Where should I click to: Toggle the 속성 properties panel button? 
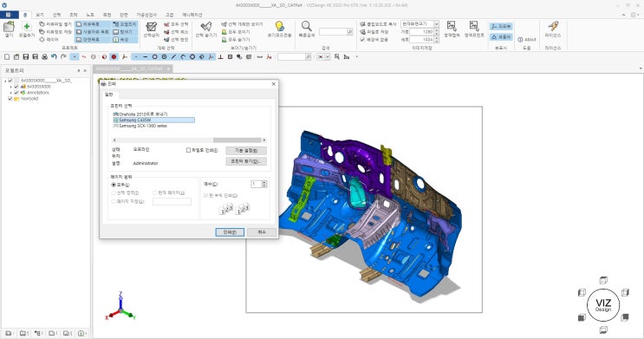pos(126,39)
